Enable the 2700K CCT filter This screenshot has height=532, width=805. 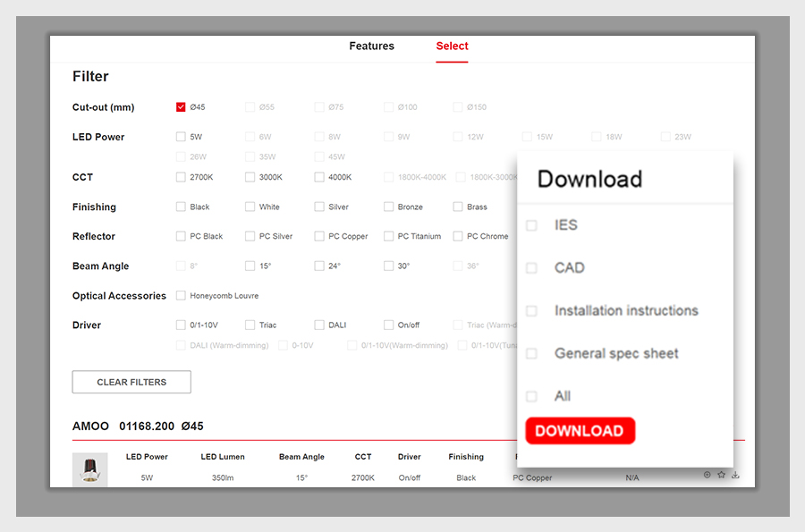click(181, 177)
